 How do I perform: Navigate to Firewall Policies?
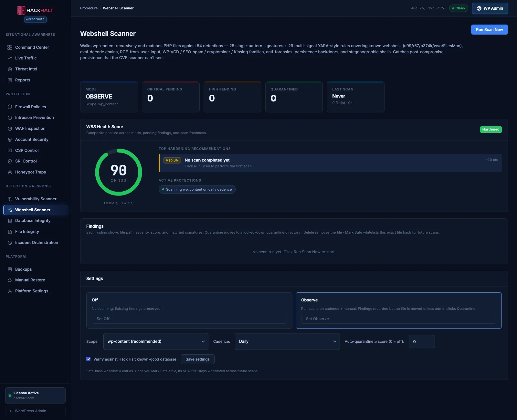click(x=36, y=107)
